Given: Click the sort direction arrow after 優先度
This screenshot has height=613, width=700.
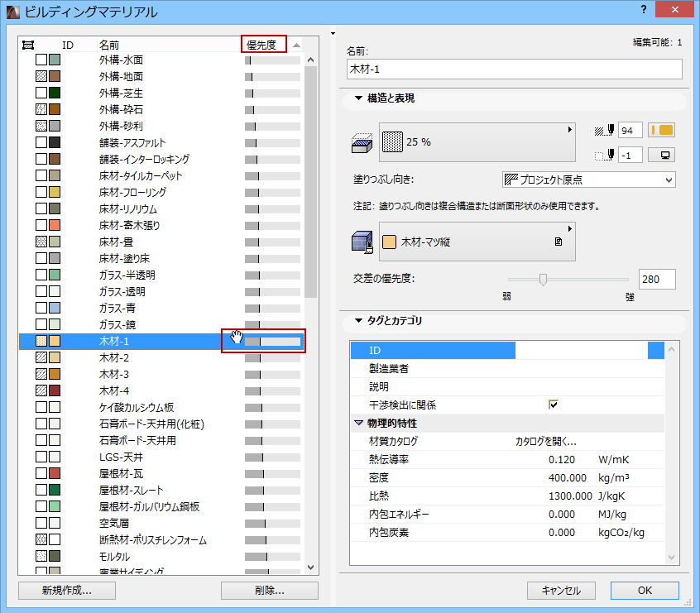Looking at the screenshot, I should click(x=296, y=45).
